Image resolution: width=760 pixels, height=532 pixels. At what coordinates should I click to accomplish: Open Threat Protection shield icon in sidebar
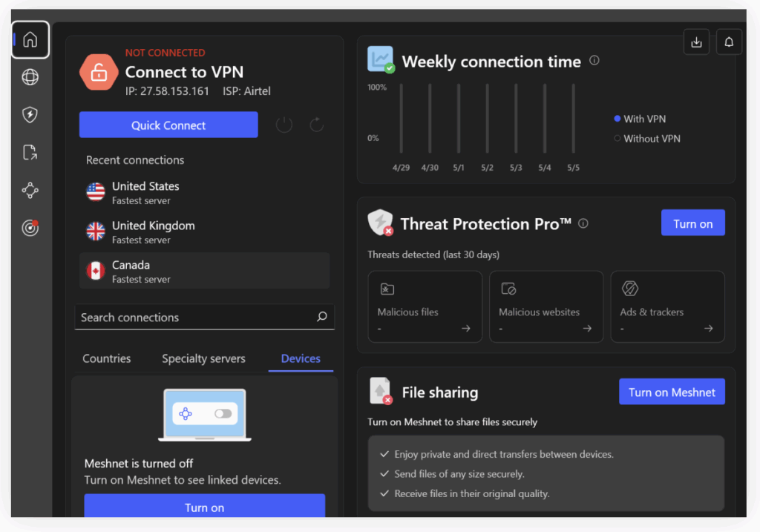(x=30, y=115)
